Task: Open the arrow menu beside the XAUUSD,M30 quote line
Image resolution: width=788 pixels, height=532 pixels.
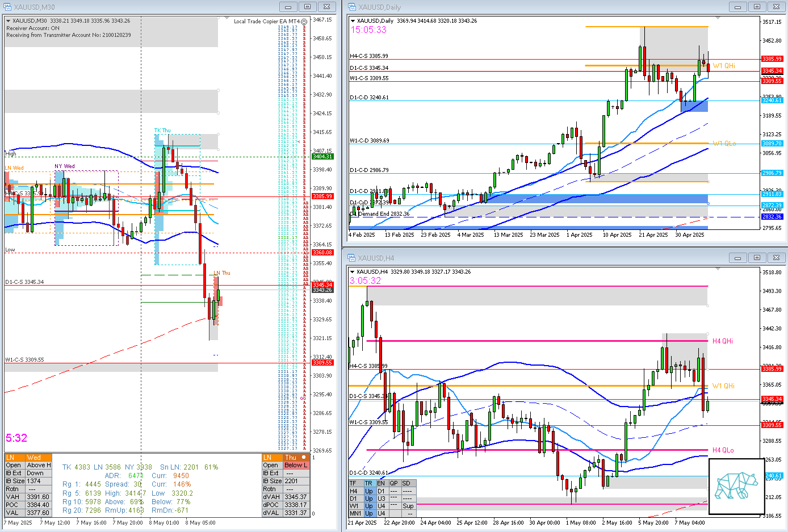Action: [8, 21]
